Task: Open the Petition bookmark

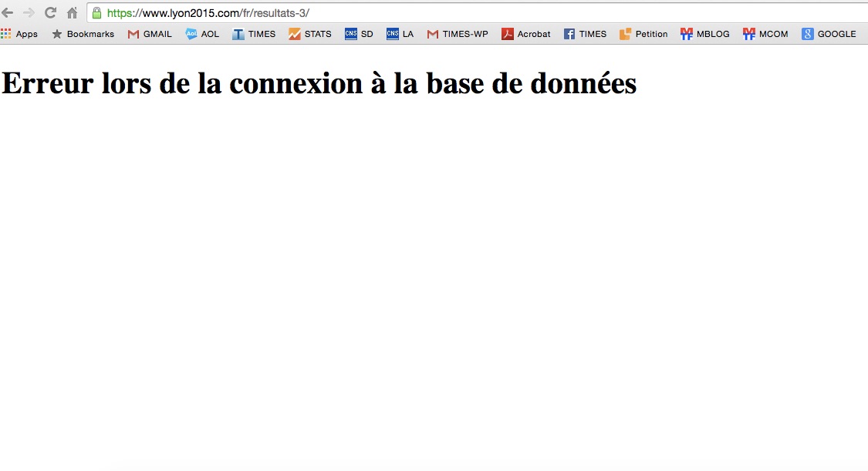Action: pyautogui.click(x=643, y=34)
